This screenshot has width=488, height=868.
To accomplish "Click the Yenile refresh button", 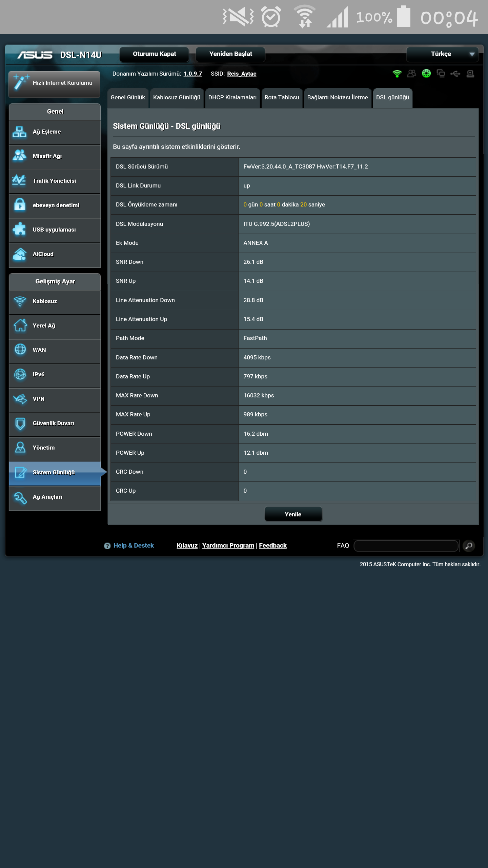I will [293, 514].
